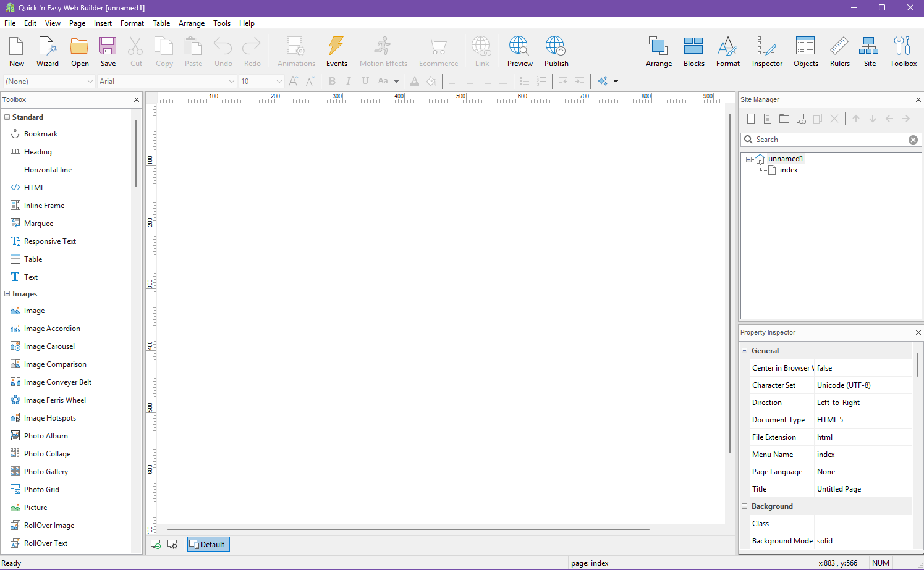
Task: Open the Wizard tool in toolbar
Action: [47, 51]
